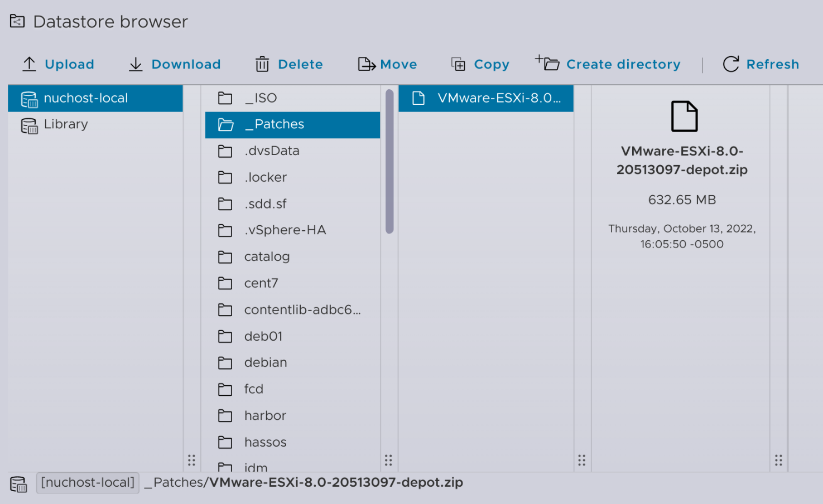This screenshot has height=504, width=823.
Task: Click the details column resize handle
Action: pyautogui.click(x=778, y=460)
